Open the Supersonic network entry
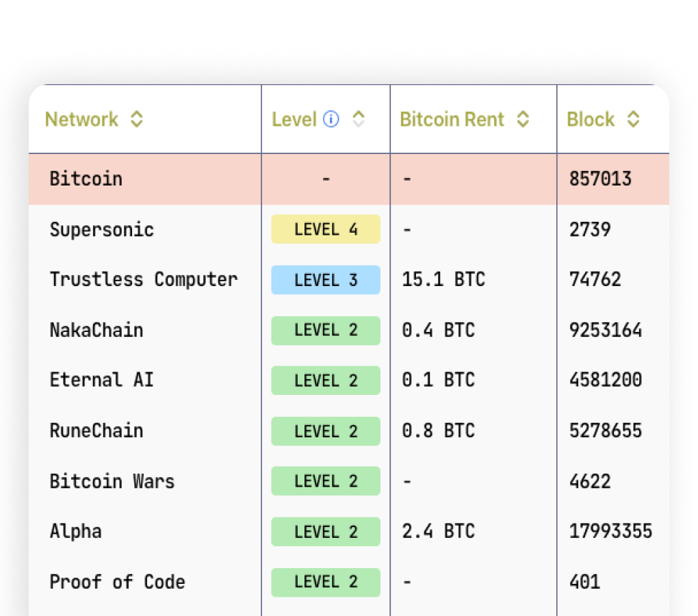 [101, 229]
